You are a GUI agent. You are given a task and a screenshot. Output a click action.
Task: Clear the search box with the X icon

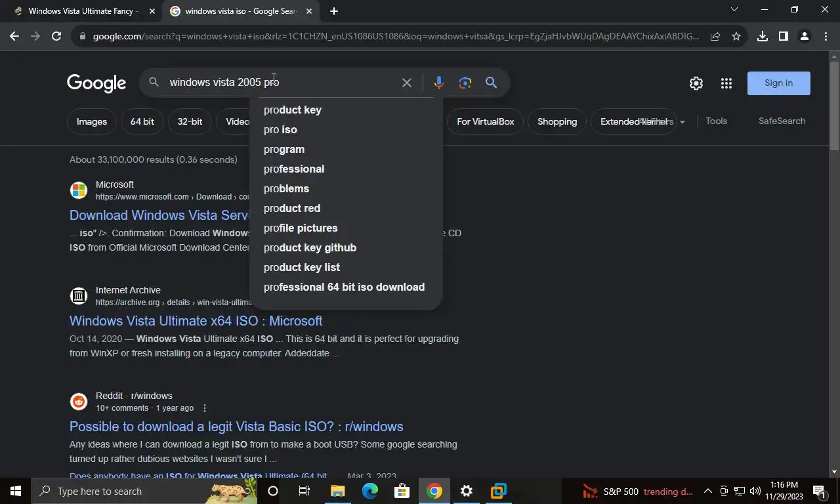(407, 83)
